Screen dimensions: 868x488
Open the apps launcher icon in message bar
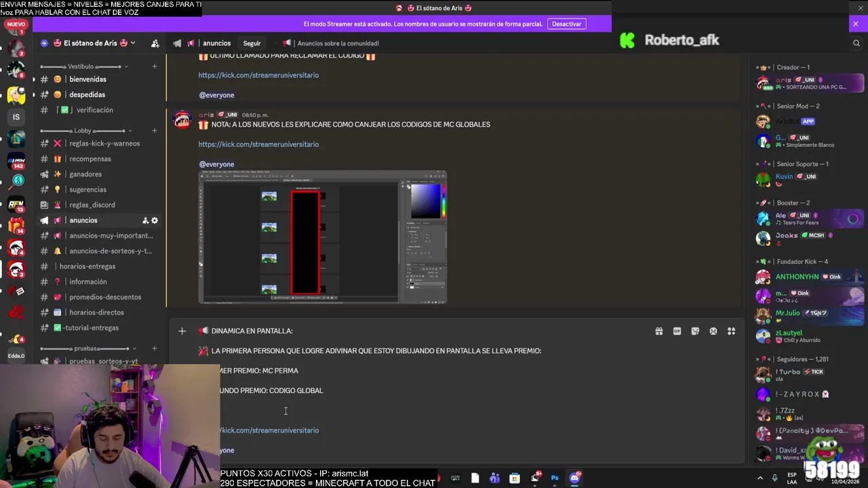(731, 331)
